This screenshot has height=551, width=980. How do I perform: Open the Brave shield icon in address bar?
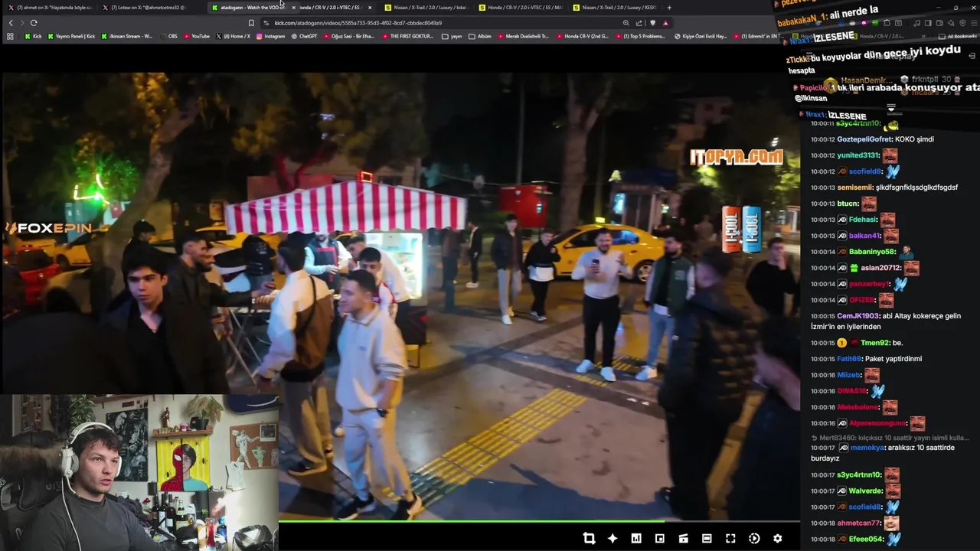click(652, 23)
